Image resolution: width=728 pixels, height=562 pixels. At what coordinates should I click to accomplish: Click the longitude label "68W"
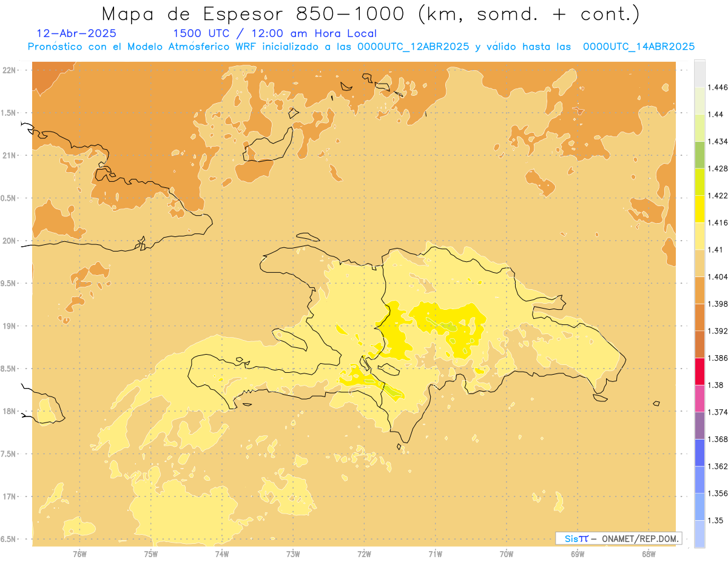point(649,554)
